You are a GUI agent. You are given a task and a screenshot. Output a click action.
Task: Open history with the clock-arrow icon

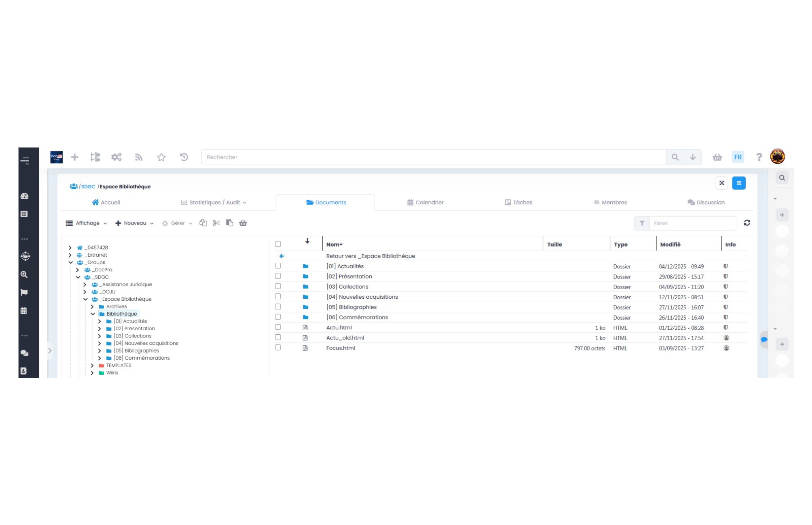[x=184, y=157]
